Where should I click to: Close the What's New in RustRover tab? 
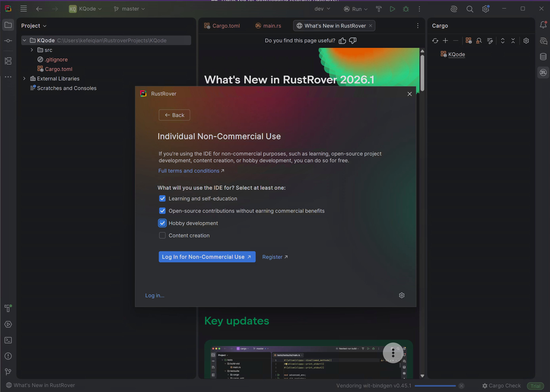tap(371, 26)
